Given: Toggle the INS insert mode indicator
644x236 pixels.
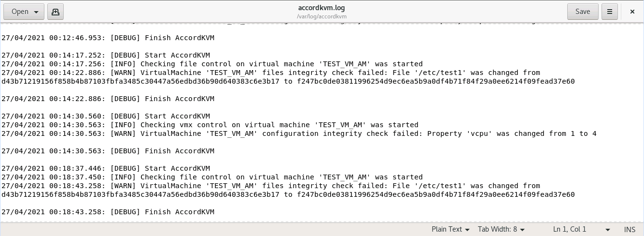Looking at the screenshot, I should [630, 229].
